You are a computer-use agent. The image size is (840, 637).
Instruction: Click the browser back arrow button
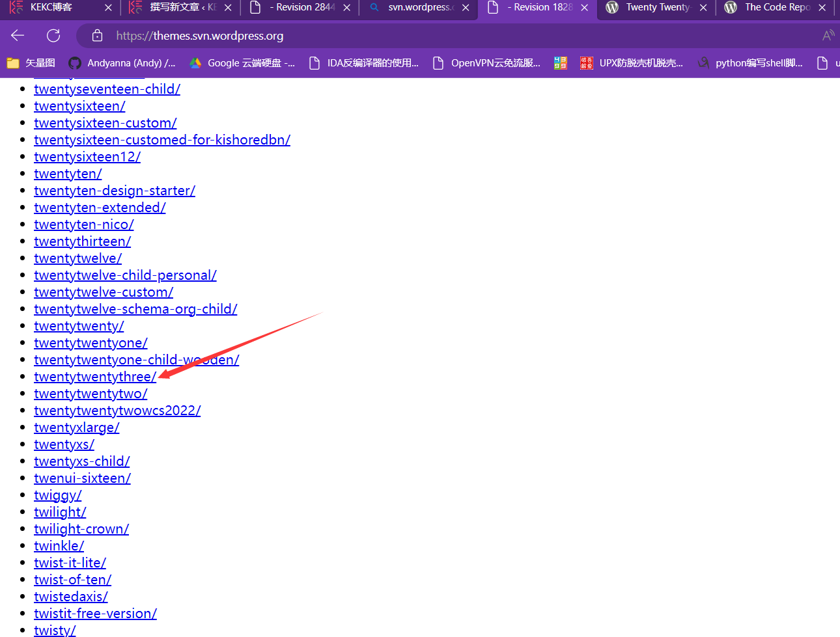point(18,36)
